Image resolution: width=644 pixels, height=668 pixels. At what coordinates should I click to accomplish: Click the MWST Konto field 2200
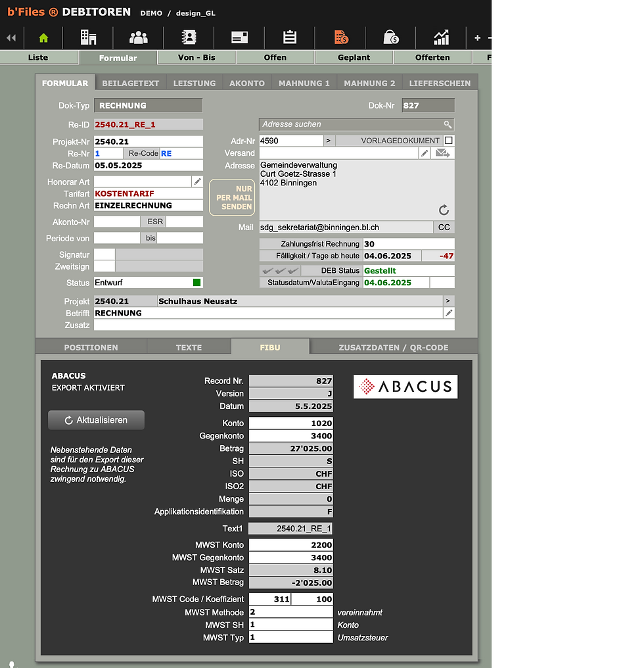point(291,545)
